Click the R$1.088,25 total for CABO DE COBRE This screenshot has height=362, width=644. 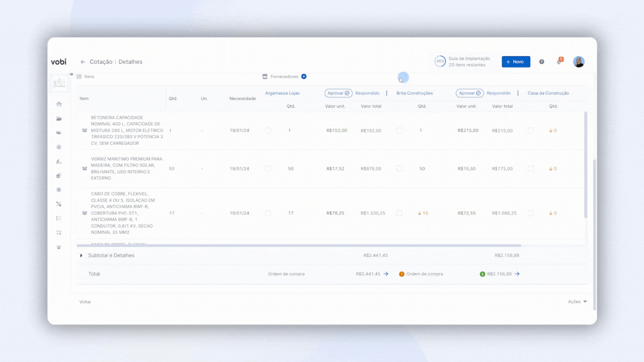click(x=504, y=213)
